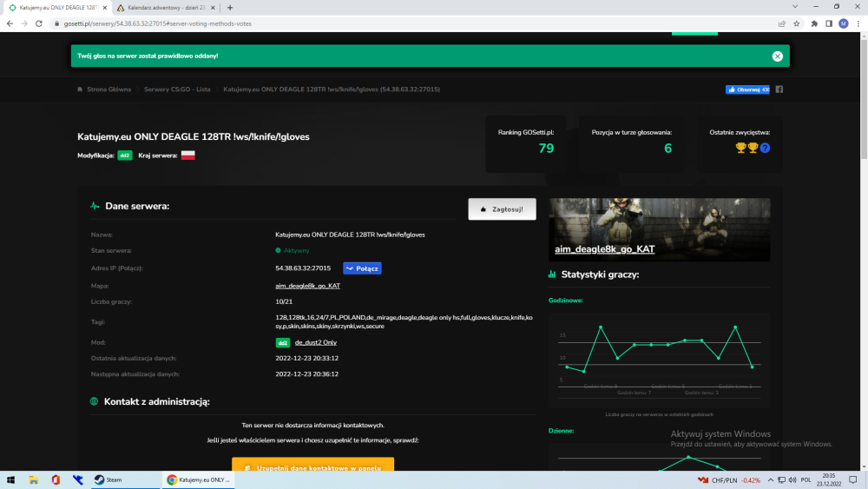Click the Facebook Obserwuj button
The width and height of the screenshot is (868, 489).
point(747,89)
